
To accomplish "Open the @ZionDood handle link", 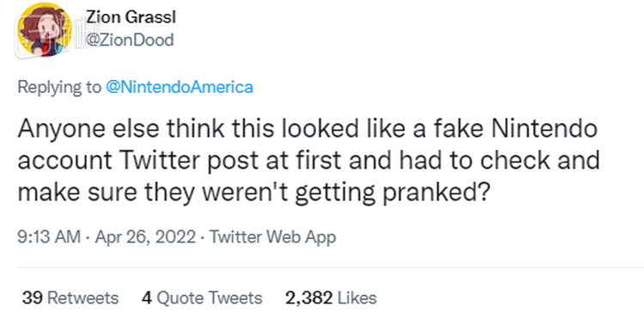I will point(130,40).
